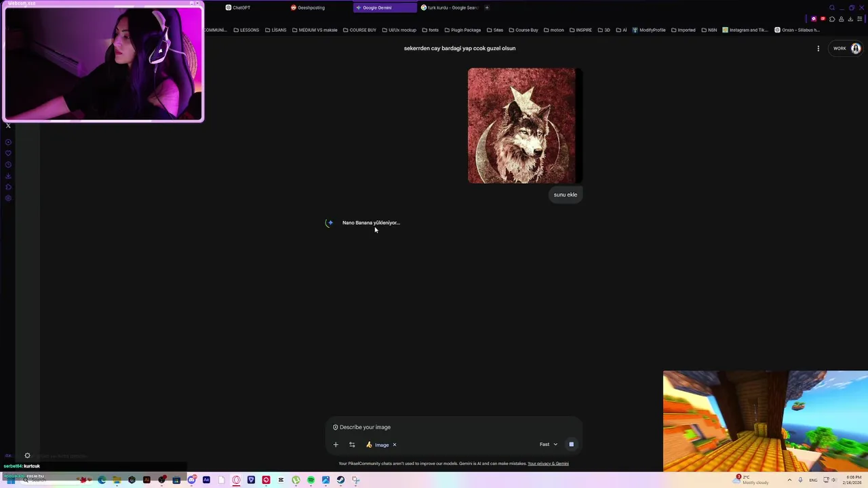Open Discord from the taskbar
Image resolution: width=868 pixels, height=488 pixels.
click(191, 480)
